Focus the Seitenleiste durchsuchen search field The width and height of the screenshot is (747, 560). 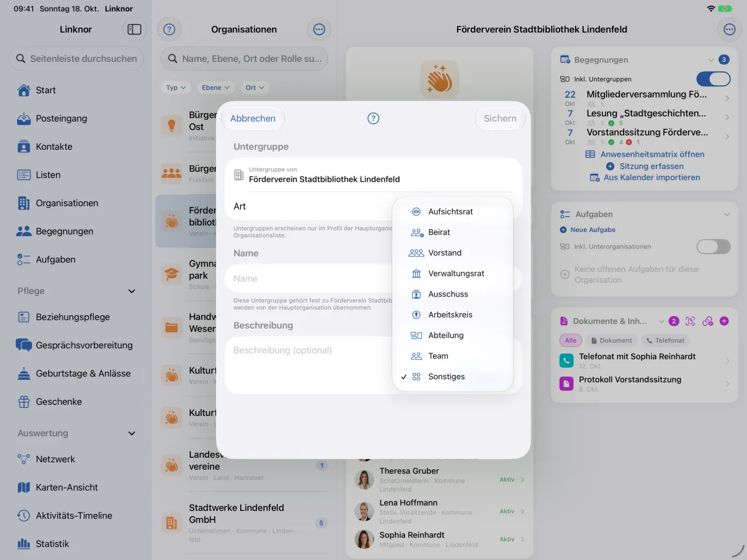[76, 59]
